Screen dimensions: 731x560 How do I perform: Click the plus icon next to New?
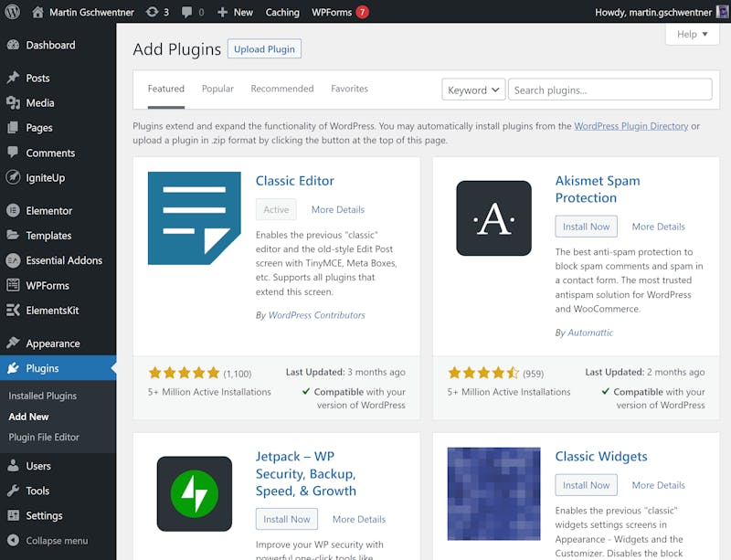pyautogui.click(x=222, y=12)
